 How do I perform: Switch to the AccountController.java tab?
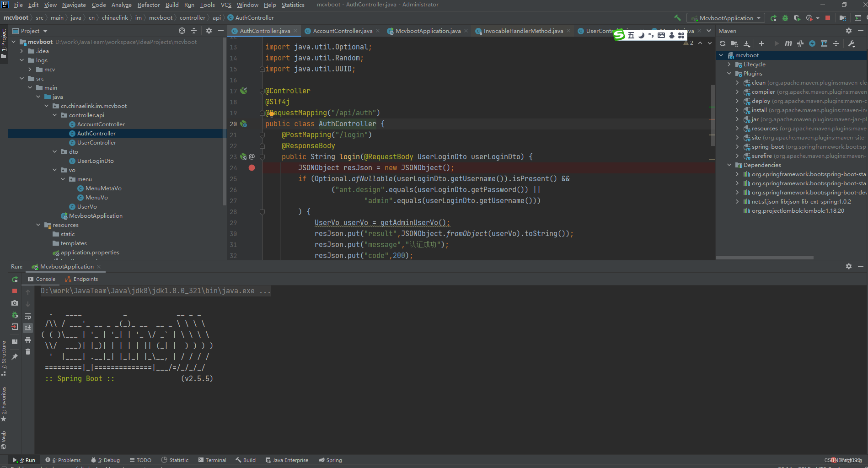coord(342,31)
